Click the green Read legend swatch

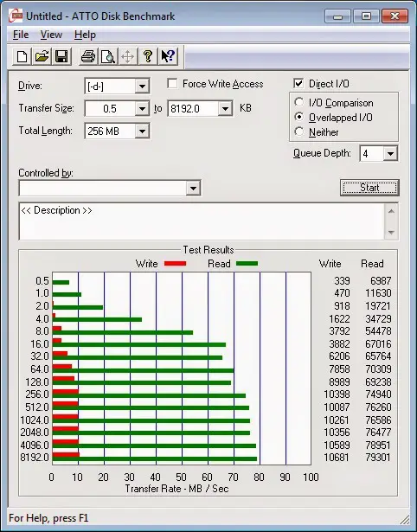point(247,264)
